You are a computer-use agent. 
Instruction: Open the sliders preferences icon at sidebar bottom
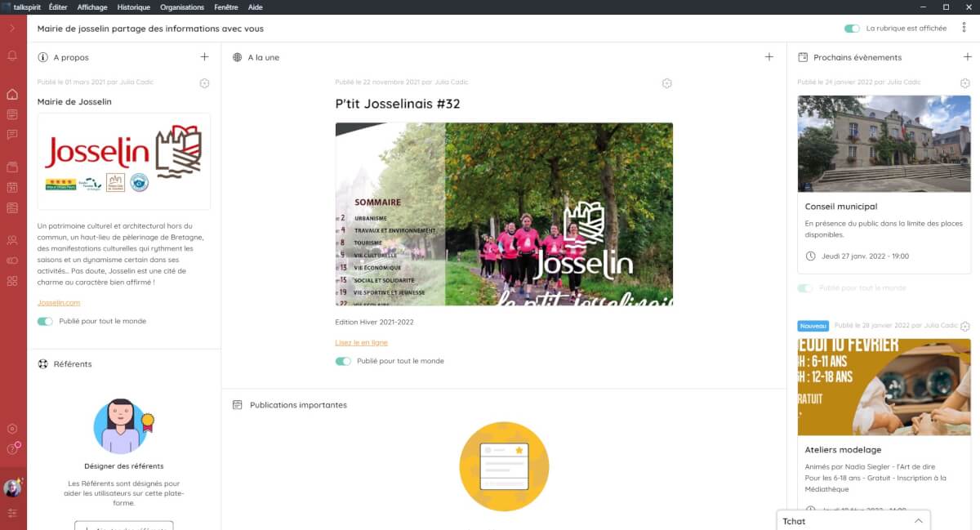tap(12, 513)
